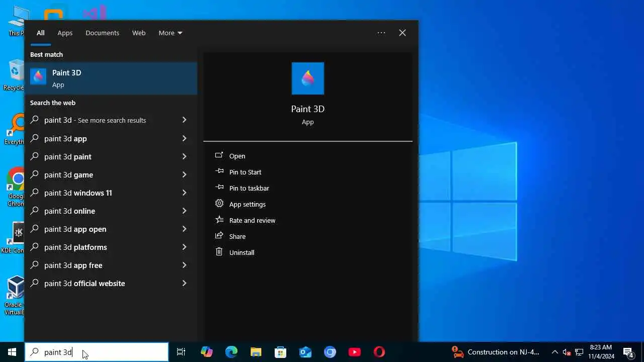The width and height of the screenshot is (644, 362).
Task: Click Open text for Paint 3D
Action: pyautogui.click(x=237, y=156)
